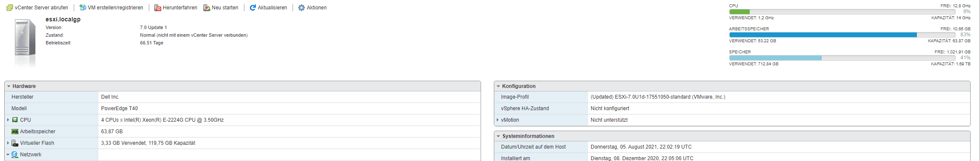Click the uptime value 66,51 Tage
The width and height of the screenshot is (980, 161).
[x=152, y=43]
